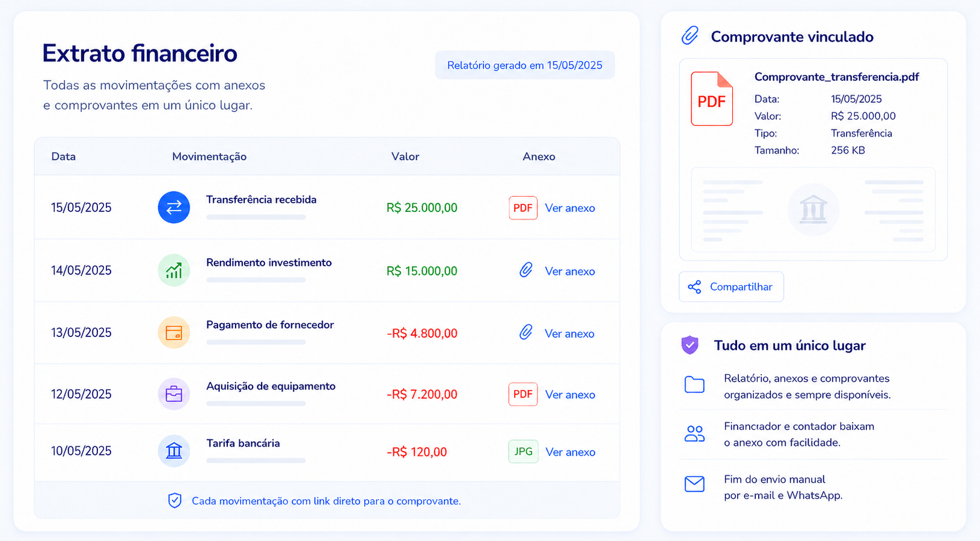Viewport: 980px width, 541px height.
Task: Click the bank icon for Tarifa bancária
Action: (174, 451)
